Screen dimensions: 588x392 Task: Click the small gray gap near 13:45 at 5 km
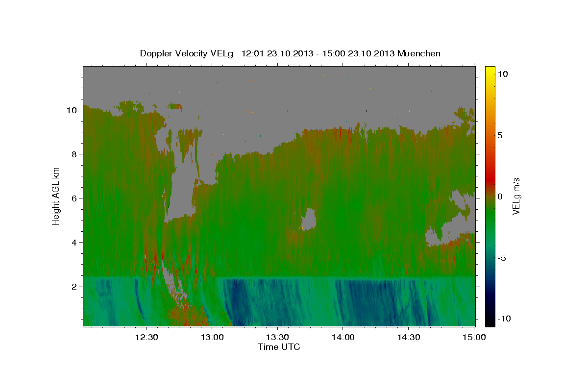[x=309, y=219]
